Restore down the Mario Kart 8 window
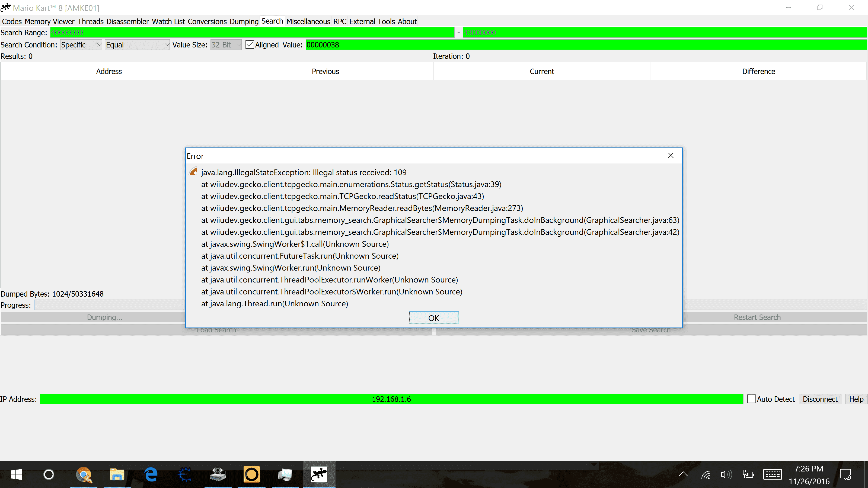Viewport: 868px width, 488px height. (x=820, y=7)
